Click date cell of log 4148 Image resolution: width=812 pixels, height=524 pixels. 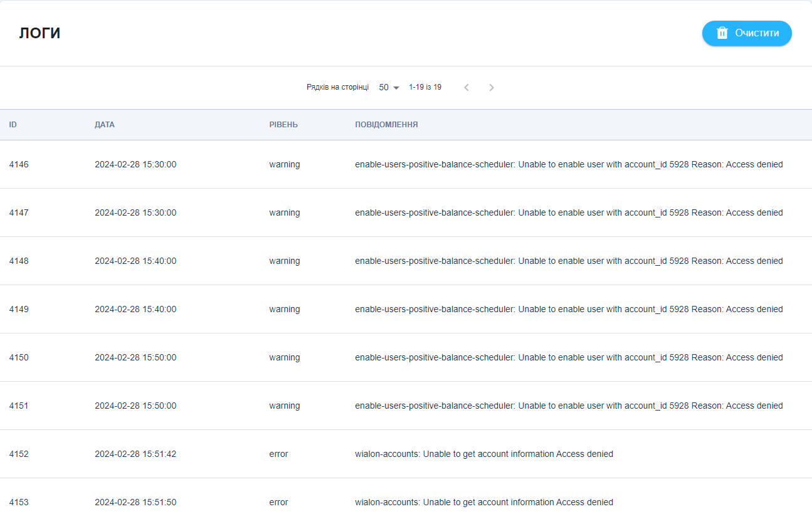tap(135, 261)
